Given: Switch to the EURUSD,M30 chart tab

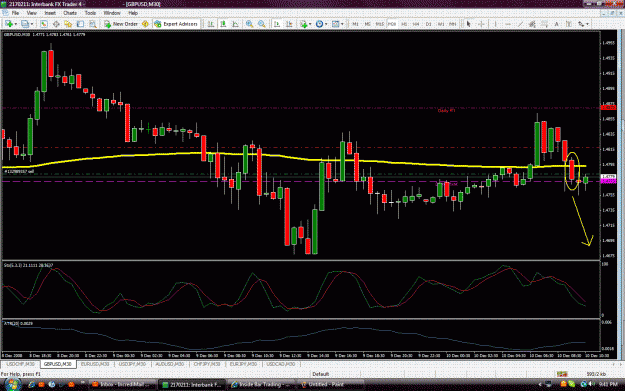Looking at the screenshot, I should tap(95, 364).
